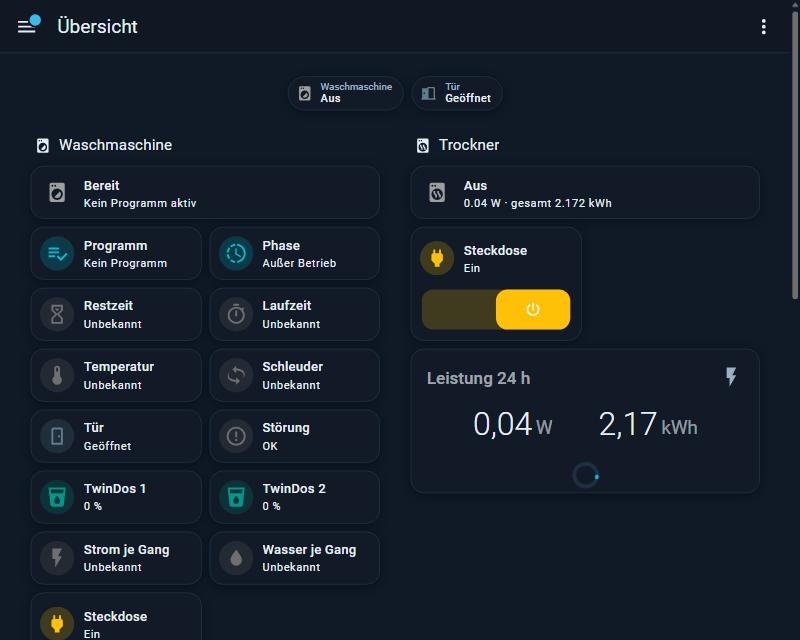This screenshot has height=640, width=800.
Task: Click the Phase clock icon
Action: coord(236,254)
